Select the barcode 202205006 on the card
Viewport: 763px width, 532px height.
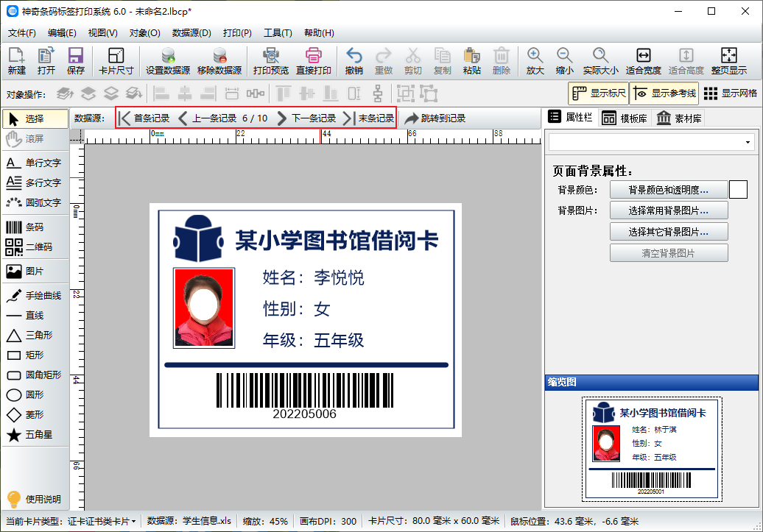pos(305,396)
